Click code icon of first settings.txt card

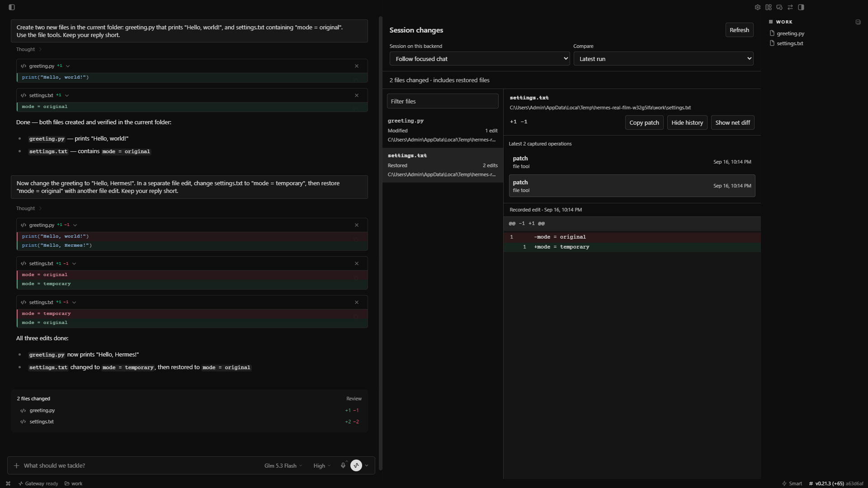[24, 95]
